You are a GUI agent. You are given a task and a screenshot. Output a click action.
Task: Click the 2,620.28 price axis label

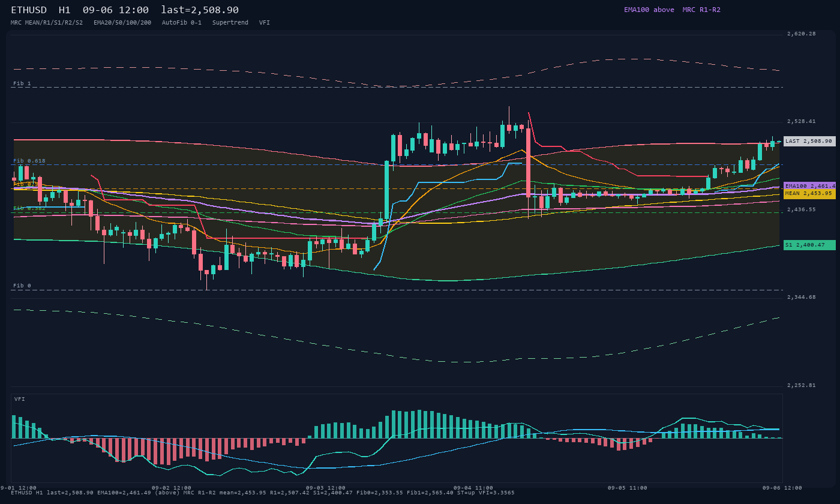[x=802, y=34]
